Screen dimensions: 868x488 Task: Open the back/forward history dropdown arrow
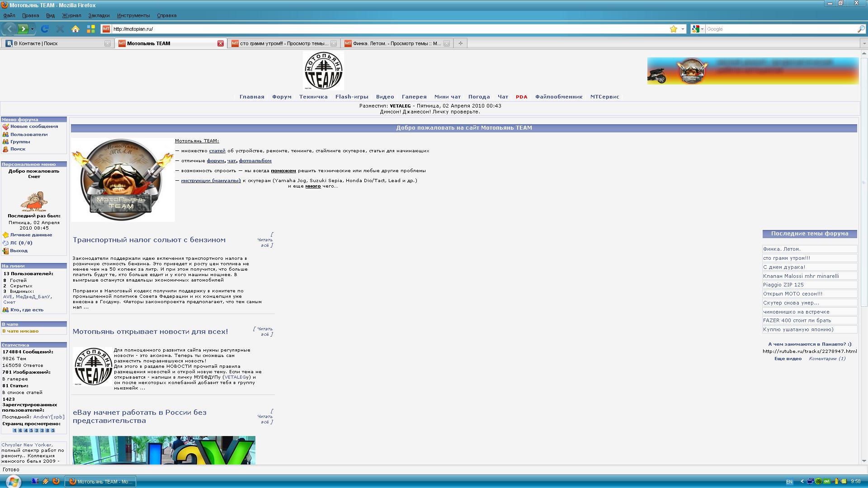(32, 29)
